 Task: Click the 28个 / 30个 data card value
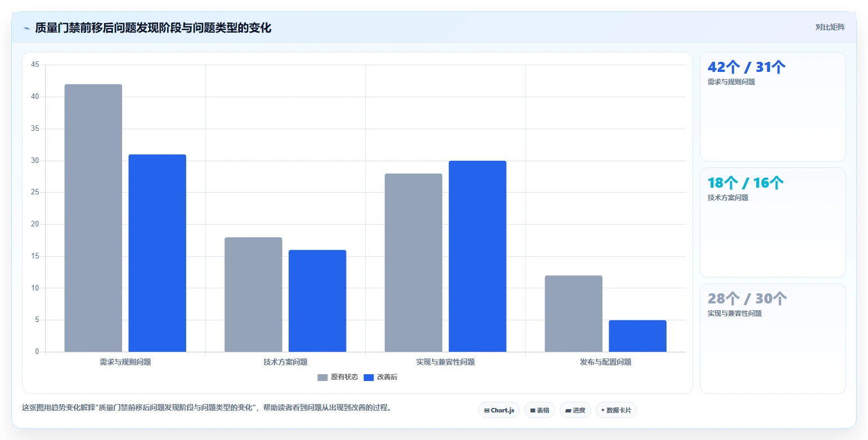point(747,299)
